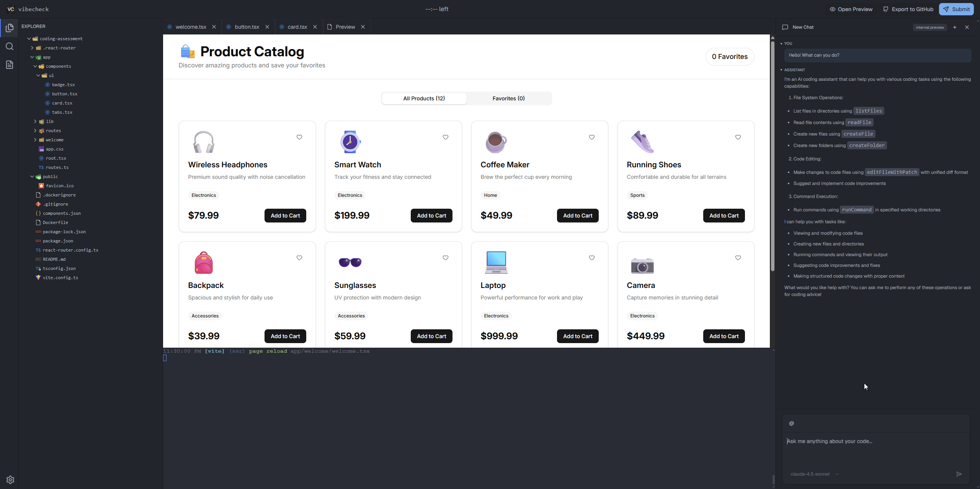980x489 pixels.
Task: Favorite the Wireless Headphones heart
Action: [299, 137]
